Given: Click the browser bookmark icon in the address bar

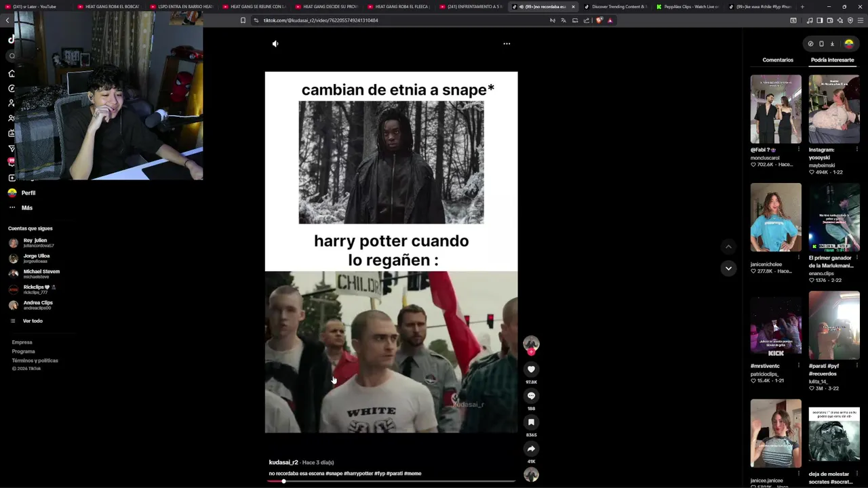Looking at the screenshot, I should [243, 20].
